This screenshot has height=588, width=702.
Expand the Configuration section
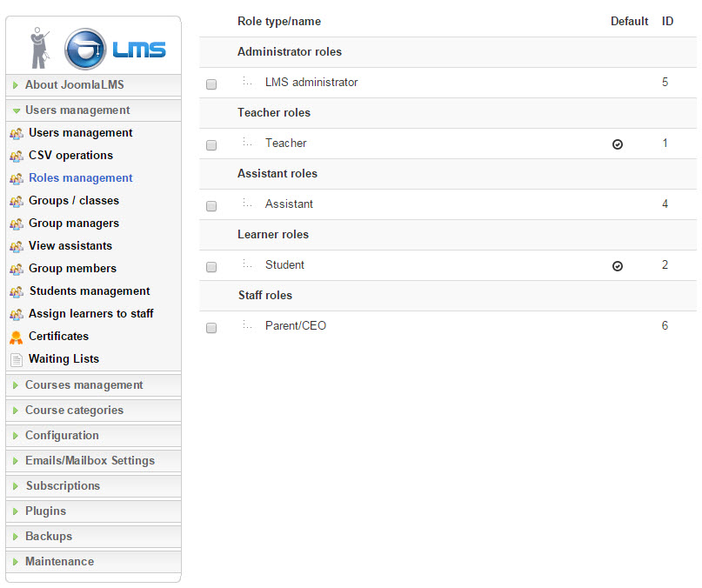click(93, 435)
